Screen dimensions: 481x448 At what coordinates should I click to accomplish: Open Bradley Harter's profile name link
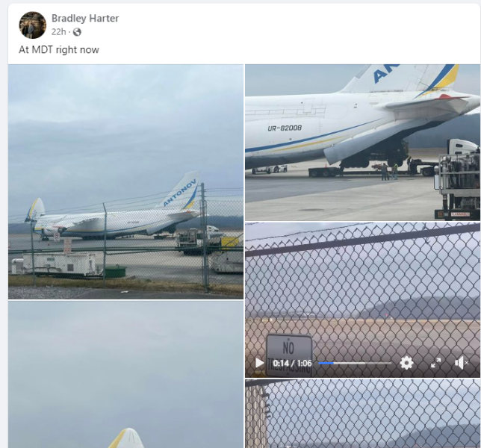pyautogui.click(x=85, y=18)
